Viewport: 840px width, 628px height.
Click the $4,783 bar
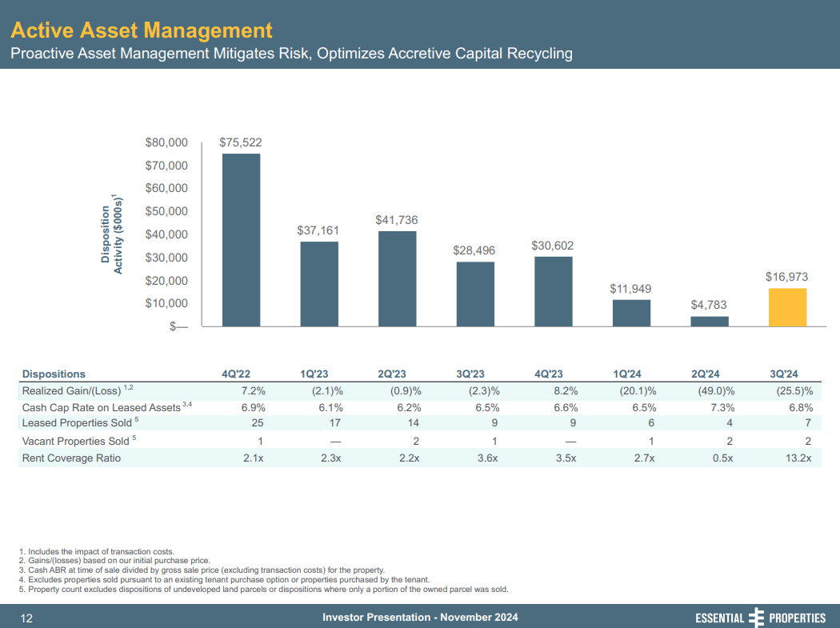pos(709,322)
